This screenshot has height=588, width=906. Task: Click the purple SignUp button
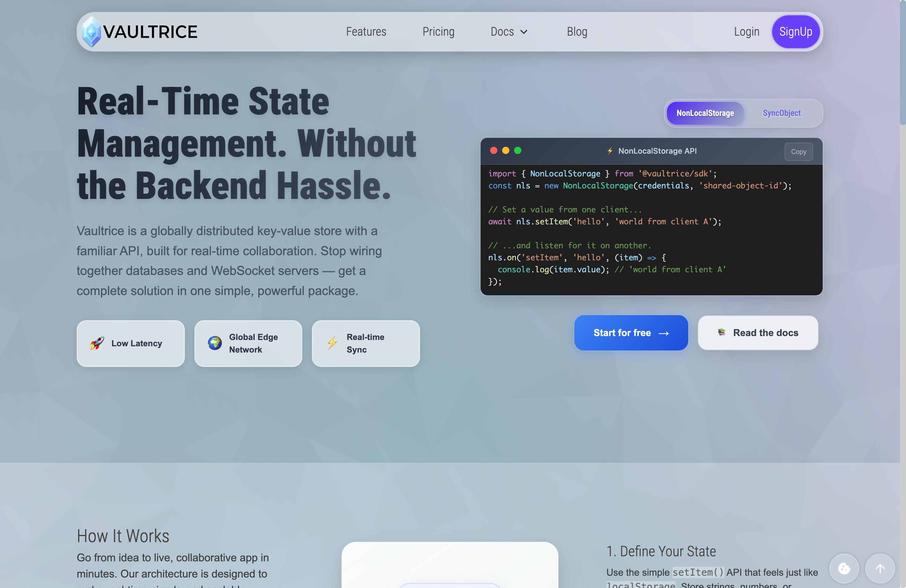(x=796, y=32)
